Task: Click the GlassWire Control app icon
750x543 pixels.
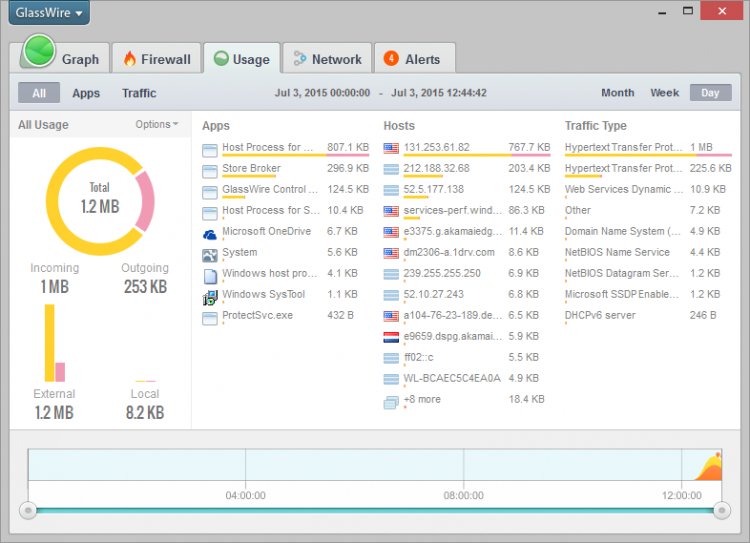Action: point(210,193)
